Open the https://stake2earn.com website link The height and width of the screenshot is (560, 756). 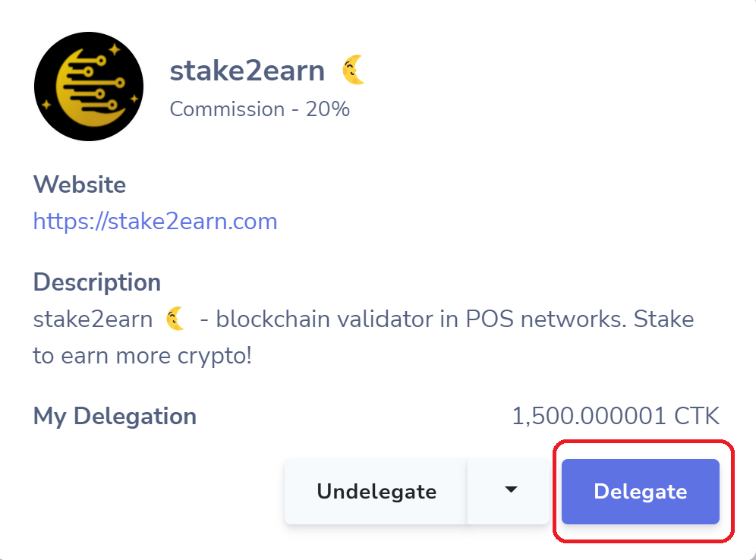156,222
